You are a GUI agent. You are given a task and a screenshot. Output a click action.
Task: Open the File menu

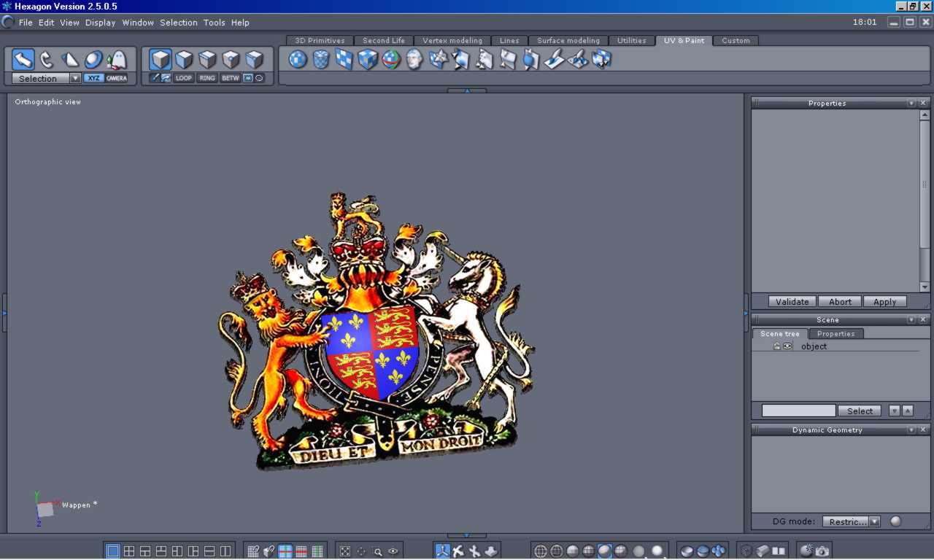pyautogui.click(x=26, y=23)
